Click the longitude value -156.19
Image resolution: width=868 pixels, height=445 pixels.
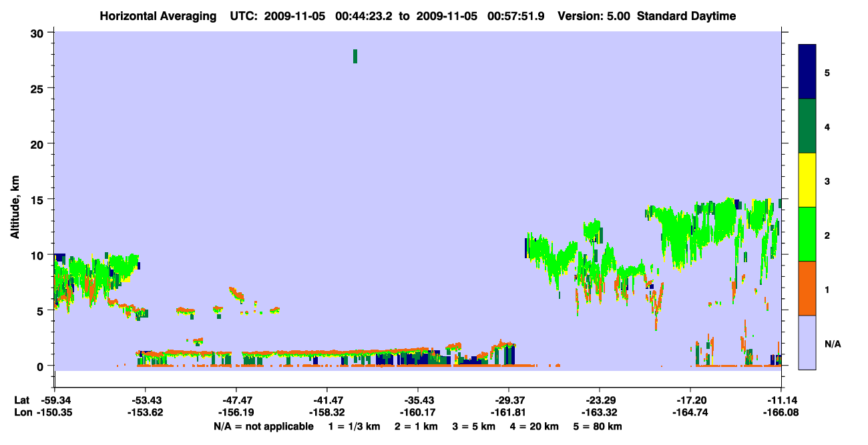236,413
